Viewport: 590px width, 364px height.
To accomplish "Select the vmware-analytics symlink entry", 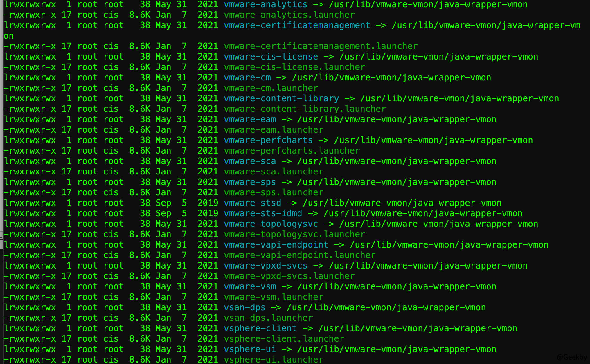I will tap(265, 5).
